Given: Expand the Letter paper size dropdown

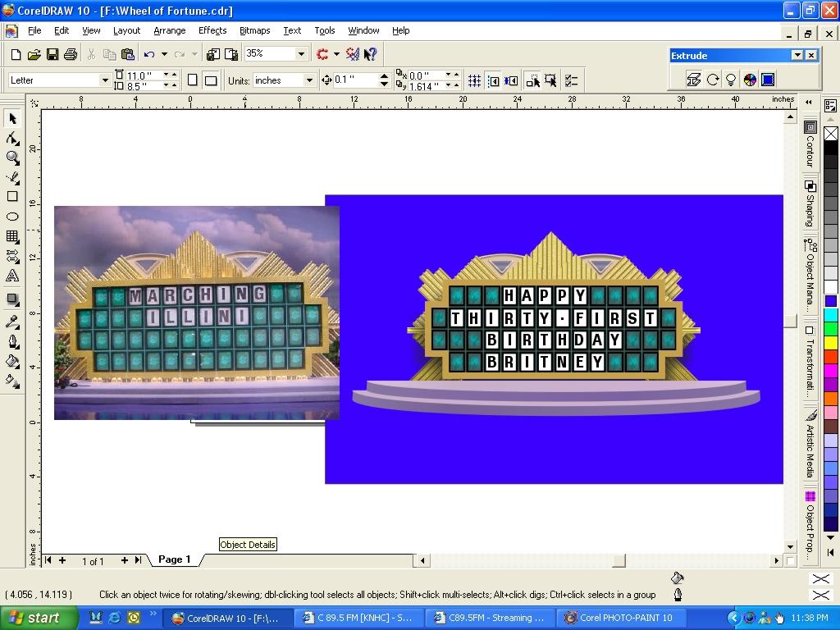Looking at the screenshot, I should click(x=104, y=80).
